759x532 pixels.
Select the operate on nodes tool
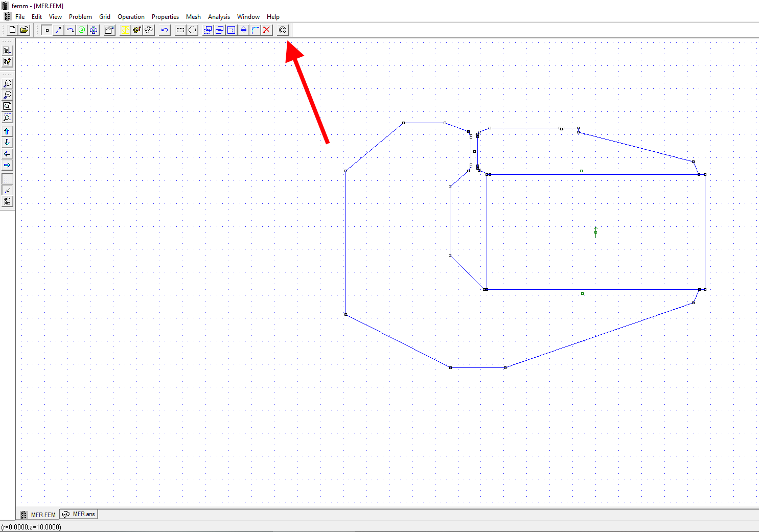click(47, 30)
